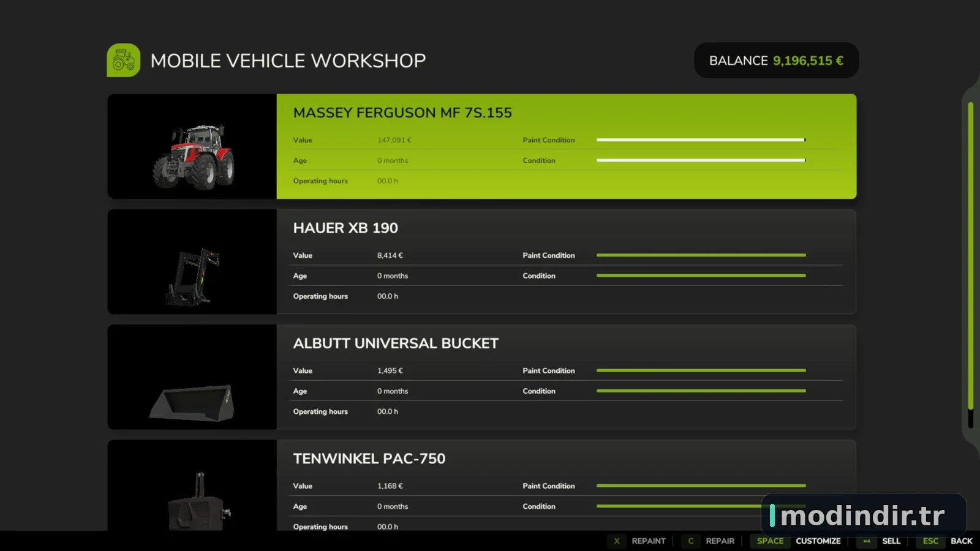Go Back from the workshop
This screenshot has width=980, height=551.
tap(962, 541)
